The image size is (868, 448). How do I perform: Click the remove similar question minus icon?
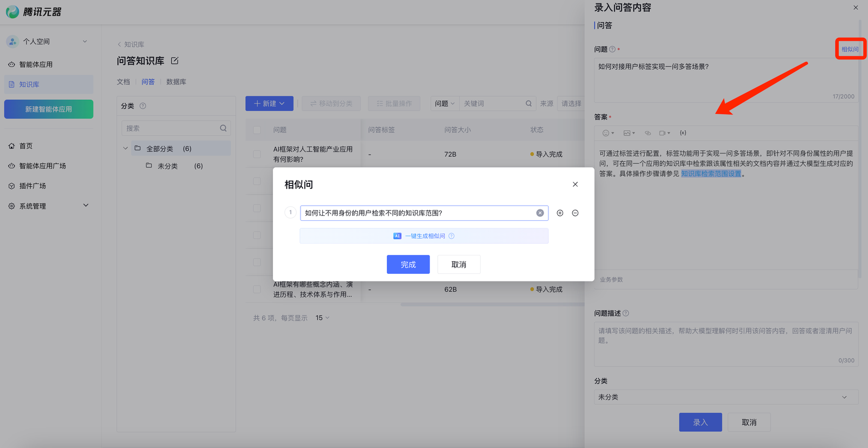click(575, 213)
